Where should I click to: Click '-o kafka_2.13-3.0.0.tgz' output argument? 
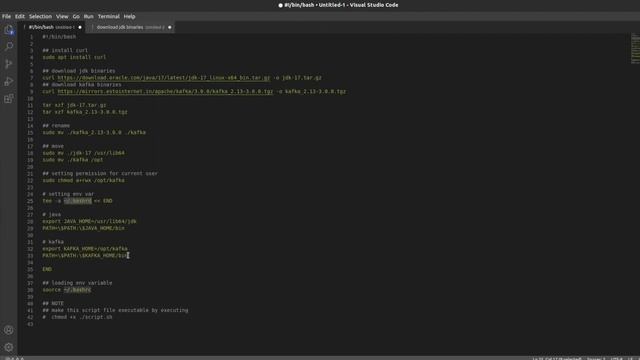(311, 91)
